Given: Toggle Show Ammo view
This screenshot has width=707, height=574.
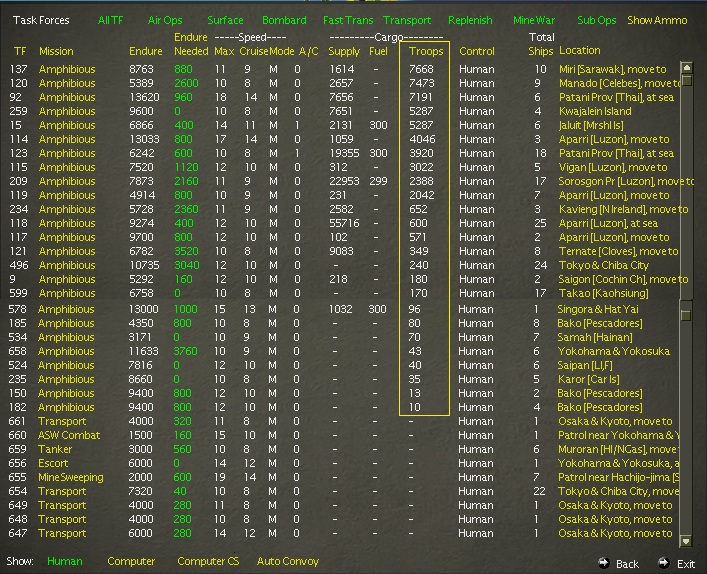Looking at the screenshot, I should pyautogui.click(x=657, y=20).
